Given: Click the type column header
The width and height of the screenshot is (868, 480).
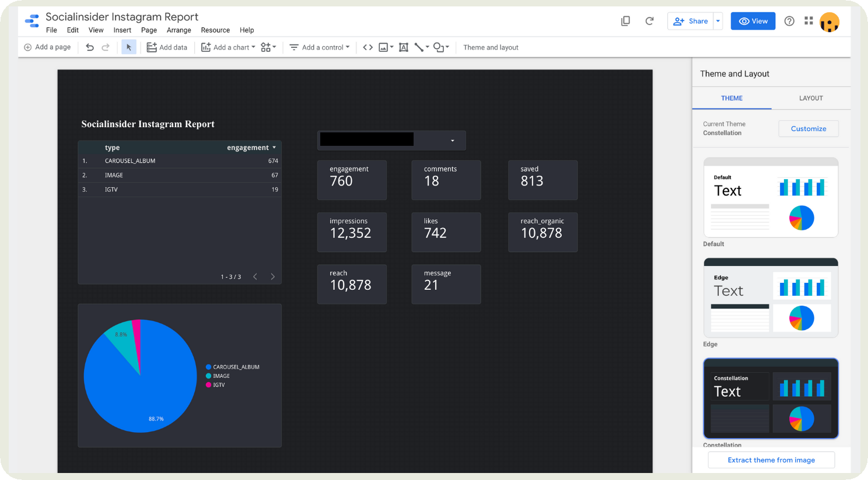Looking at the screenshot, I should click(x=112, y=148).
